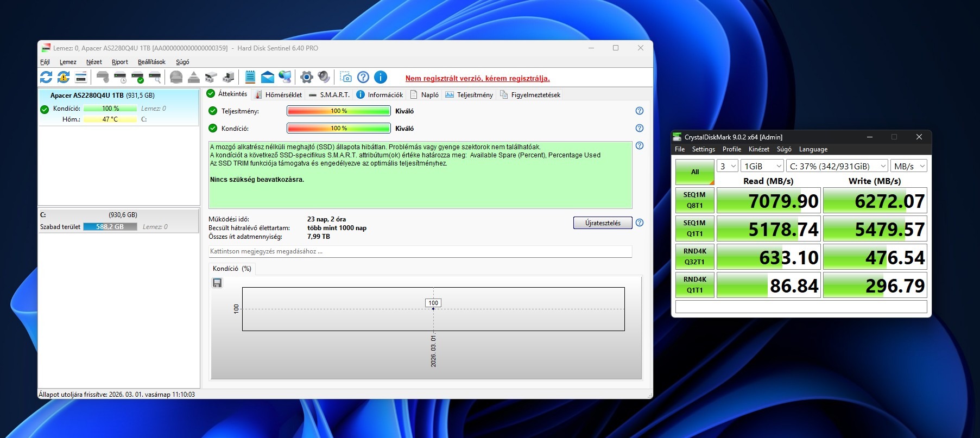Click the drive with controller icon

click(229, 77)
